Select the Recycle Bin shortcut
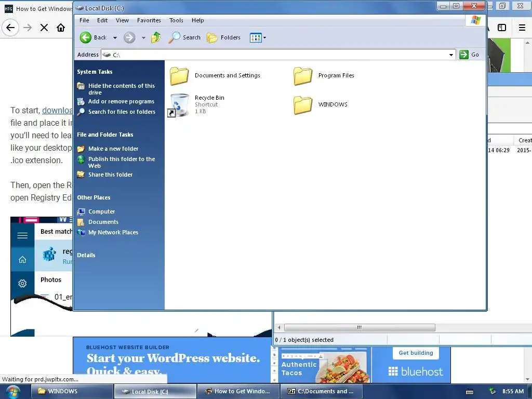Image resolution: width=532 pixels, height=399 pixels. click(196, 104)
